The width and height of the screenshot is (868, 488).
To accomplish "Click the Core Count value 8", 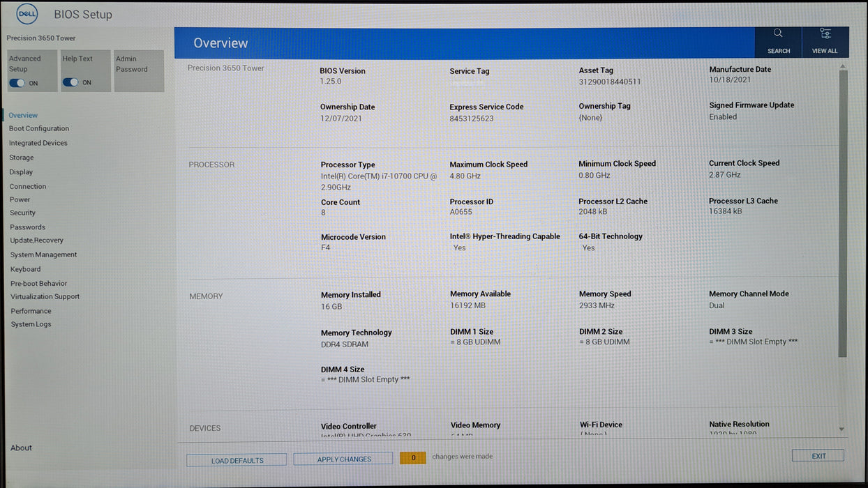I will tap(323, 213).
